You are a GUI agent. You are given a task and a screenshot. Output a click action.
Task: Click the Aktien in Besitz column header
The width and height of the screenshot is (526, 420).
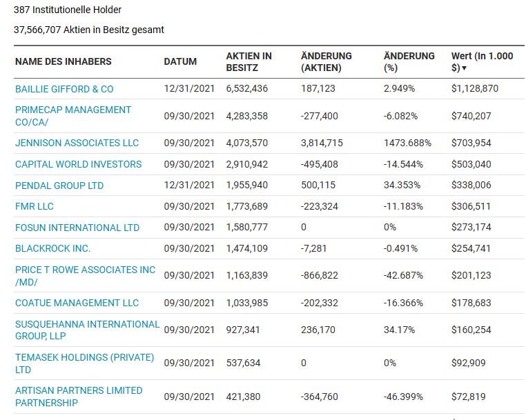tap(249, 61)
